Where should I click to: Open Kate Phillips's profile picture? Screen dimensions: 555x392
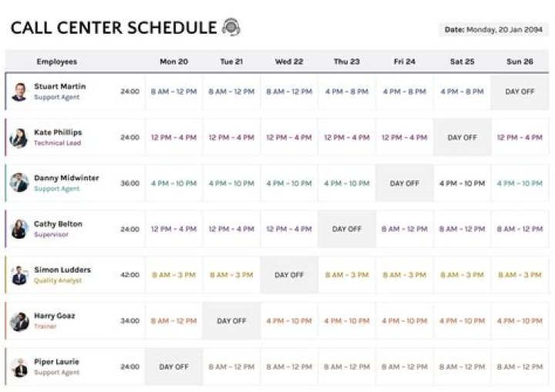pos(19,138)
